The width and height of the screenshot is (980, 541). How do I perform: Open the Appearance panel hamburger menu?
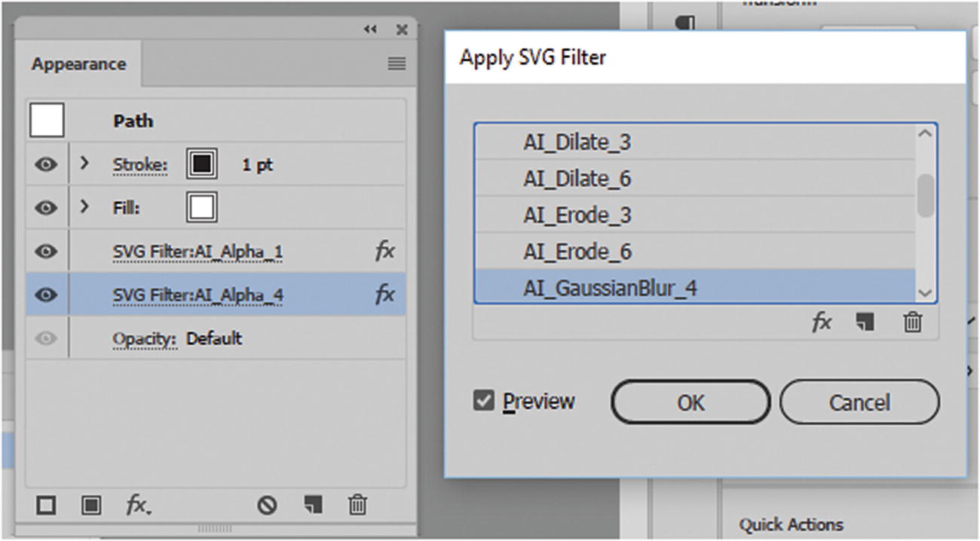[x=397, y=64]
